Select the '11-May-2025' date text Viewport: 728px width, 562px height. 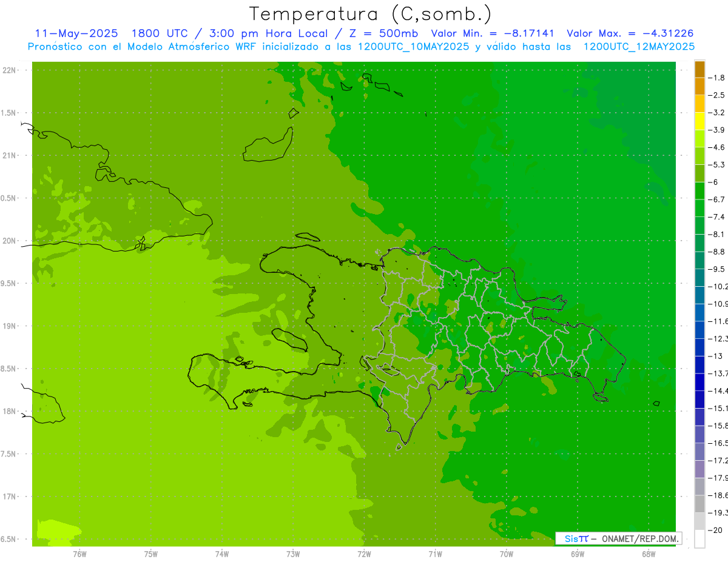click(x=76, y=33)
